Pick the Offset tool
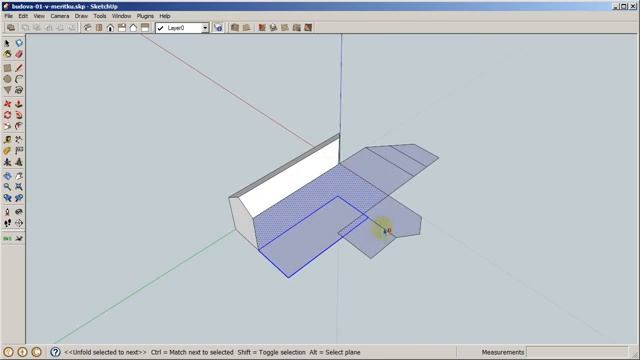Viewport: 640px width, 360px height. pyautogui.click(x=19, y=126)
